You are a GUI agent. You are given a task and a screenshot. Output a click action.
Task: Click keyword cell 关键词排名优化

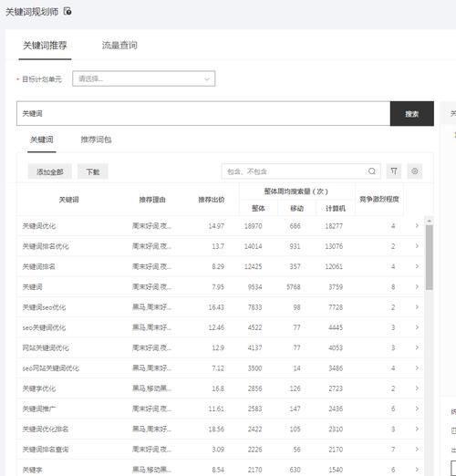46,246
